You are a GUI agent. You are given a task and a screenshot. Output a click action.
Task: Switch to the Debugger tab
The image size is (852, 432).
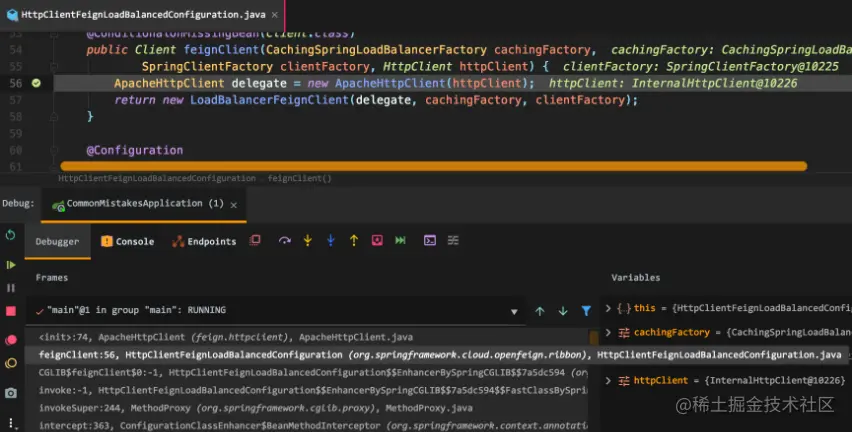pyautogui.click(x=57, y=242)
